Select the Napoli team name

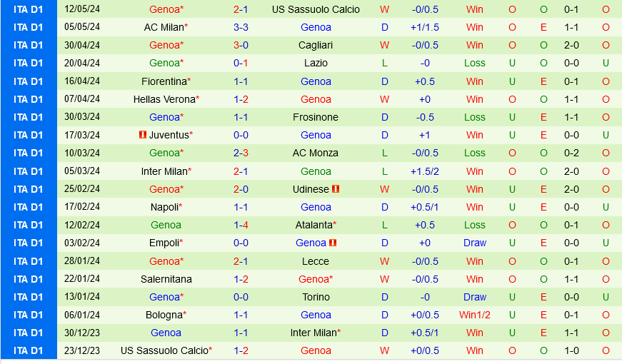(x=164, y=207)
